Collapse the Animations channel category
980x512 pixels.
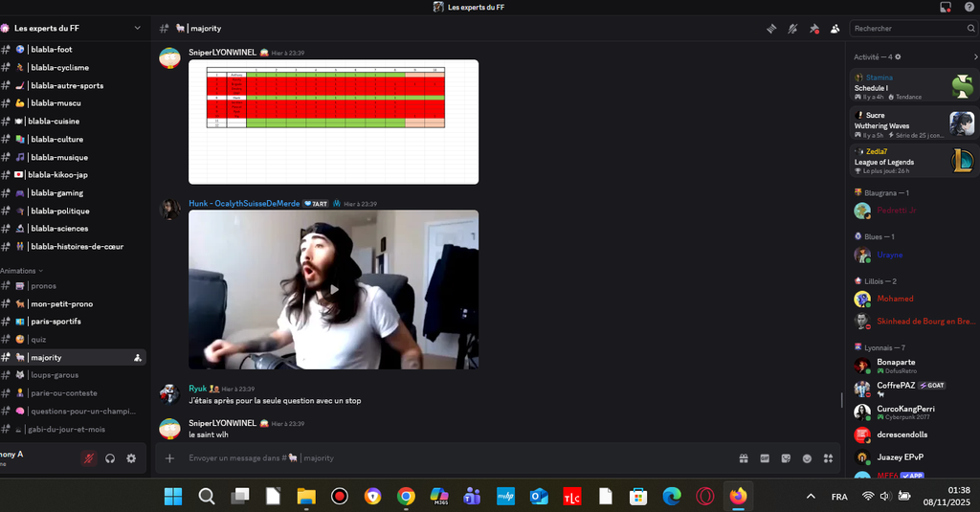click(19, 271)
